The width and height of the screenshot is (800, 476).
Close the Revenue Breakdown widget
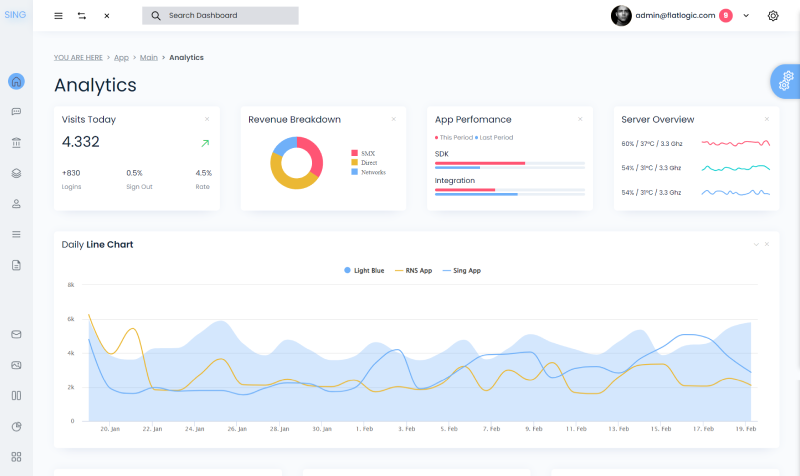(x=393, y=119)
